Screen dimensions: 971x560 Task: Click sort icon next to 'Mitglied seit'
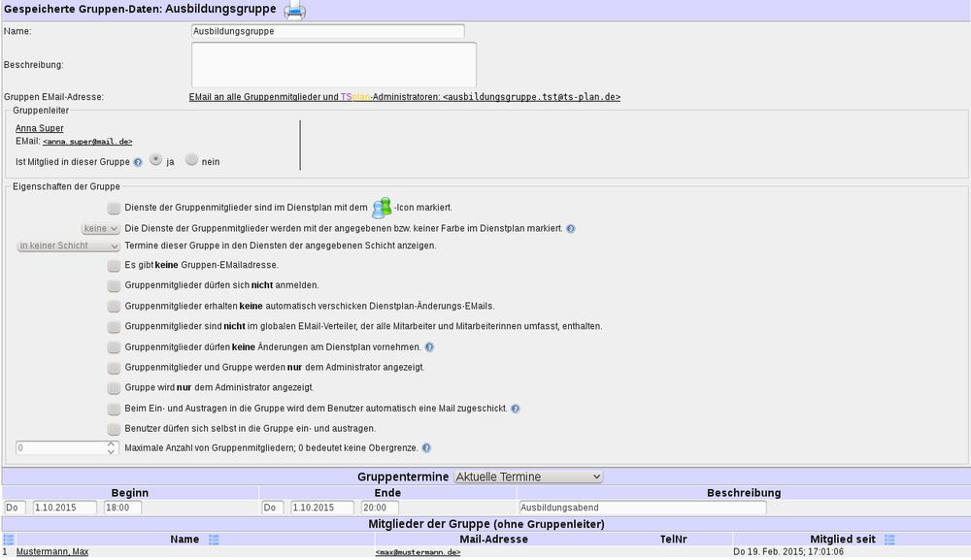coord(888,540)
